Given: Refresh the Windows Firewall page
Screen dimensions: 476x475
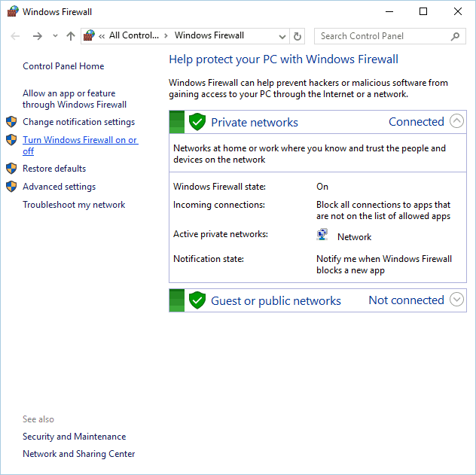Looking at the screenshot, I should point(297,36).
